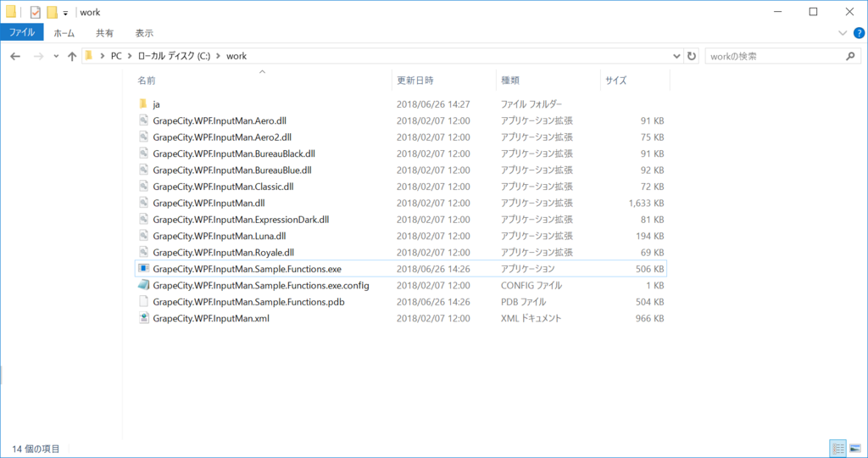The height and width of the screenshot is (458, 868).
Task: Select the GrapeCity.WPF.InputMan.xml file icon
Action: pos(143,318)
